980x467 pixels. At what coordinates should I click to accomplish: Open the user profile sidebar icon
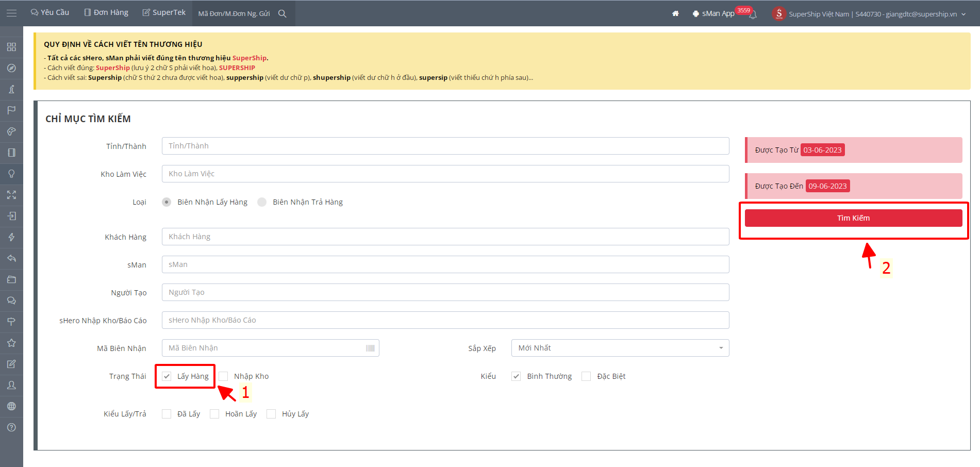(x=11, y=385)
